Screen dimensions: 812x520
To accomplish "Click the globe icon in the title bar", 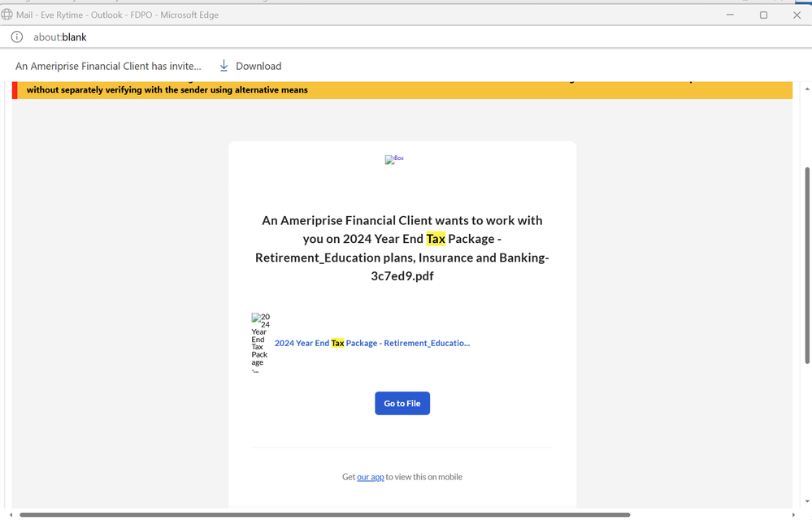I will point(7,15).
